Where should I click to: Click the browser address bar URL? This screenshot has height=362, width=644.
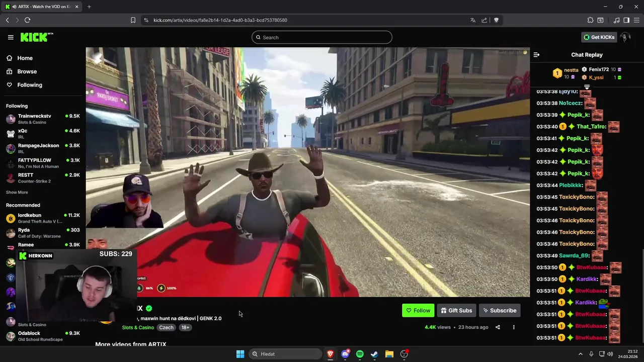click(x=220, y=20)
